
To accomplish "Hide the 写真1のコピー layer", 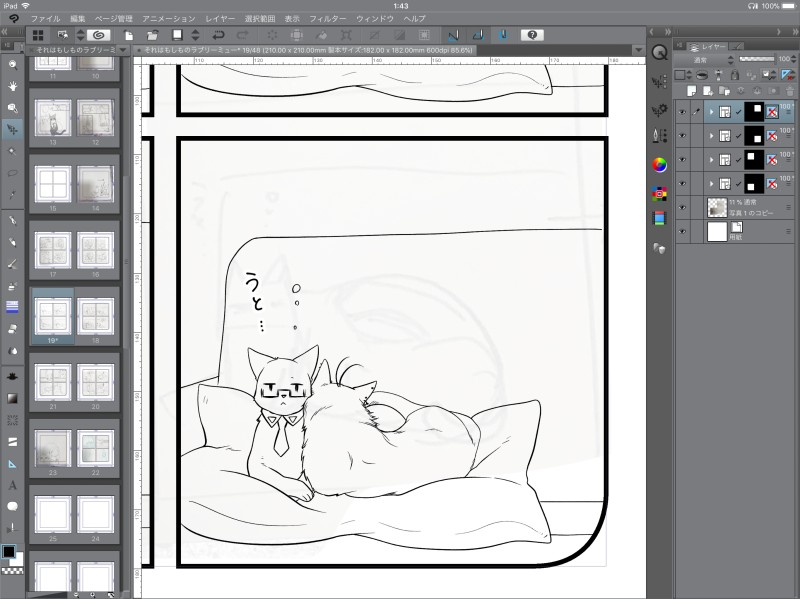I will pyautogui.click(x=682, y=208).
